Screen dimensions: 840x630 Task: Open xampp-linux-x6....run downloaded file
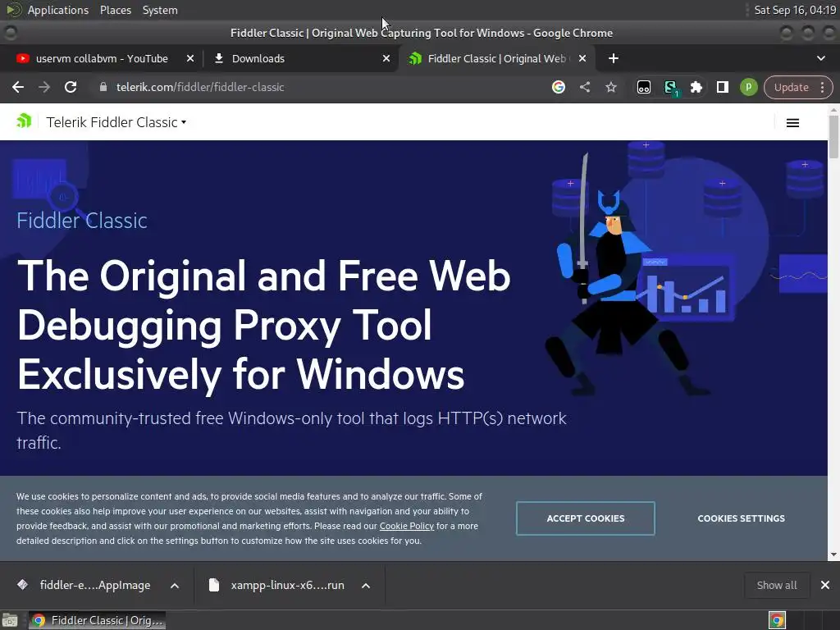coord(287,585)
